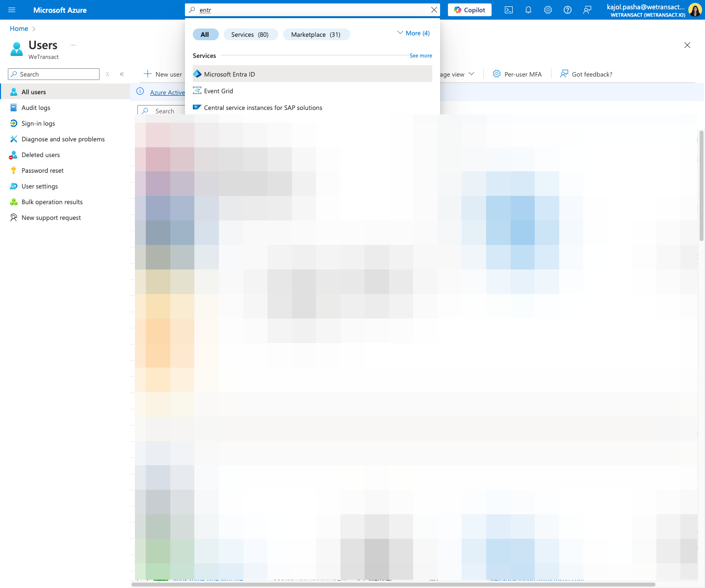The image size is (705, 588).
Task: Click the horizontal scrollbar at the bottom
Action: pyautogui.click(x=393, y=585)
